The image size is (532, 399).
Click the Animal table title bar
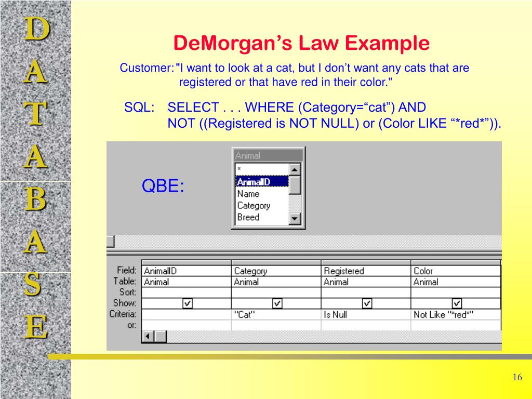pyautogui.click(x=269, y=155)
